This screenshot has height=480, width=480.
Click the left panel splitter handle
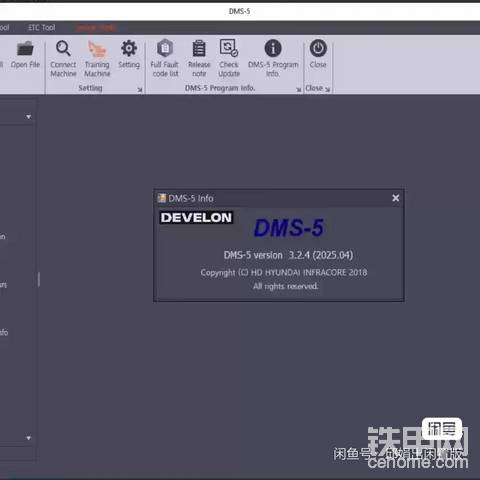pyautogui.click(x=39, y=279)
